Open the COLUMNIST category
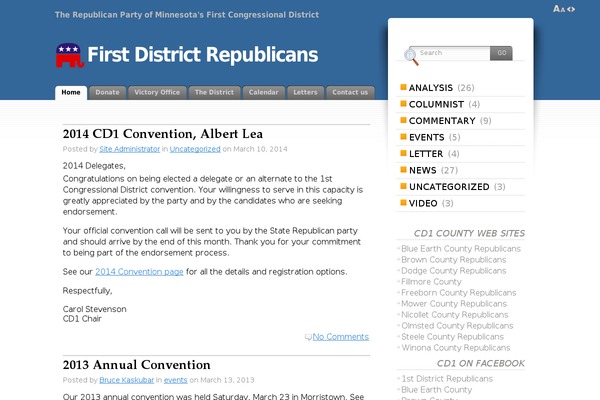Screen dimensions: 600x400 pyautogui.click(x=436, y=104)
